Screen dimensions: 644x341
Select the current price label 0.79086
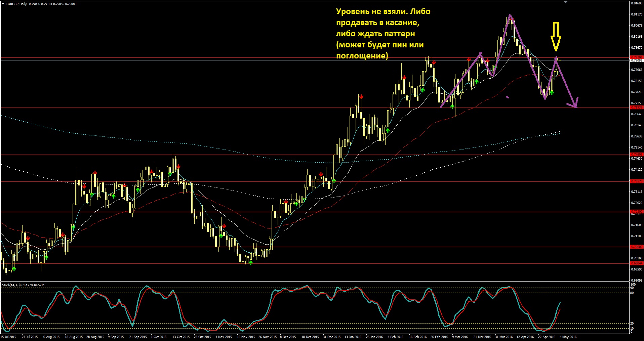[636, 60]
